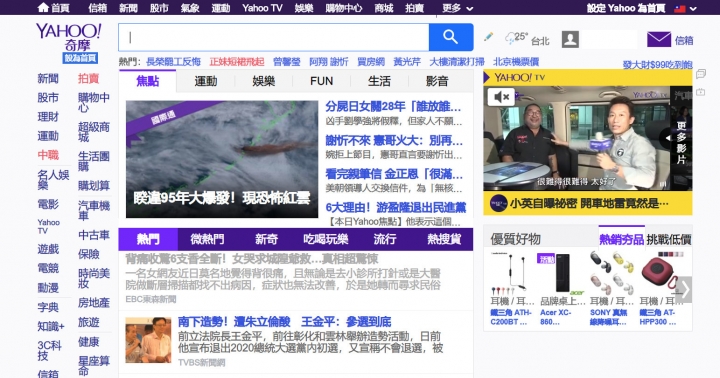The height and width of the screenshot is (378, 720).
Task: Select 熱銷夯品 shopping tab
Action: click(x=621, y=239)
